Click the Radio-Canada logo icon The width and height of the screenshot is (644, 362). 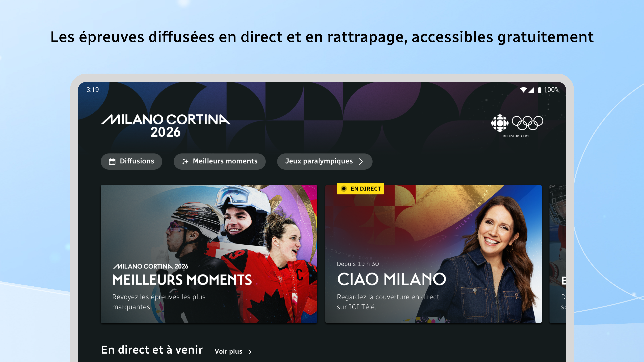500,123
